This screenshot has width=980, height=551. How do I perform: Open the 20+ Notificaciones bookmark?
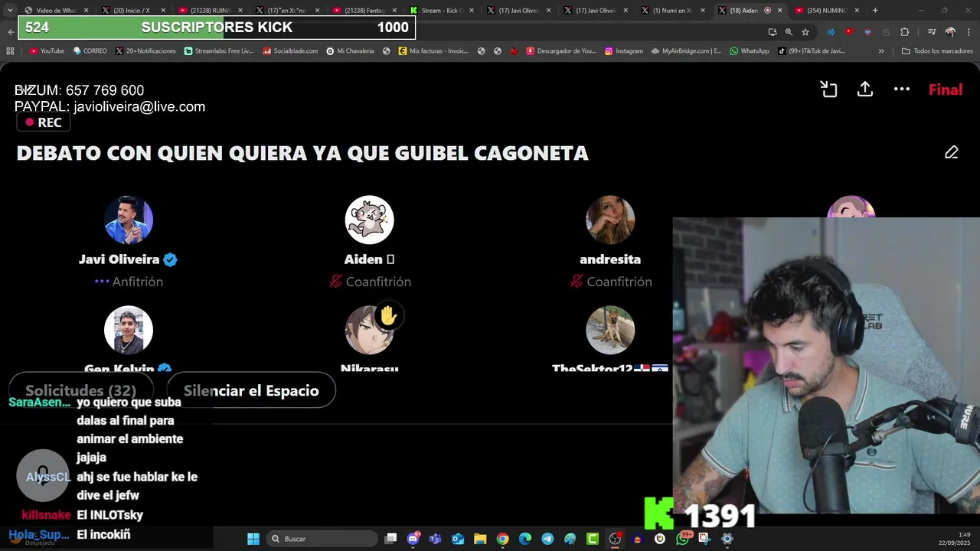[x=145, y=51]
